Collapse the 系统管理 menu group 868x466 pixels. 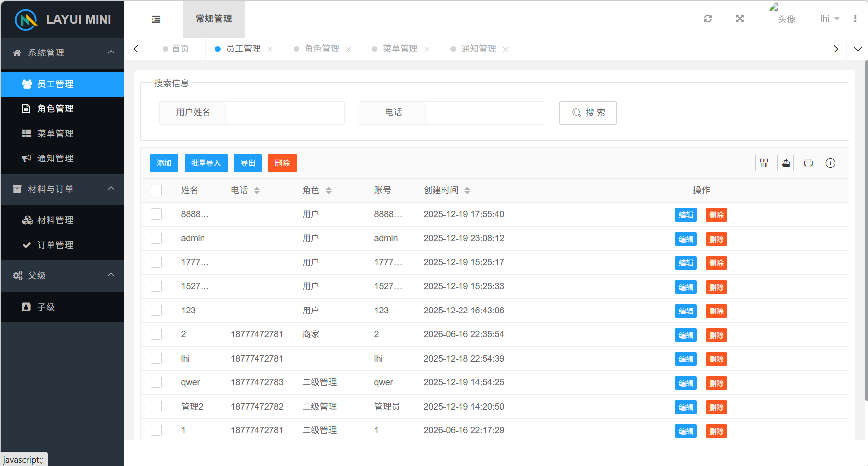point(62,52)
